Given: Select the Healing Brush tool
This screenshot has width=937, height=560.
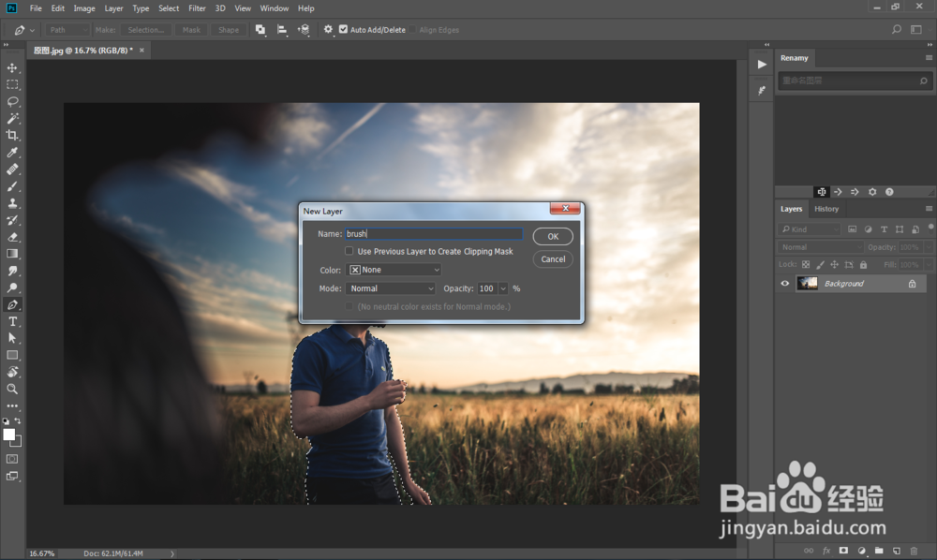Looking at the screenshot, I should [12, 169].
